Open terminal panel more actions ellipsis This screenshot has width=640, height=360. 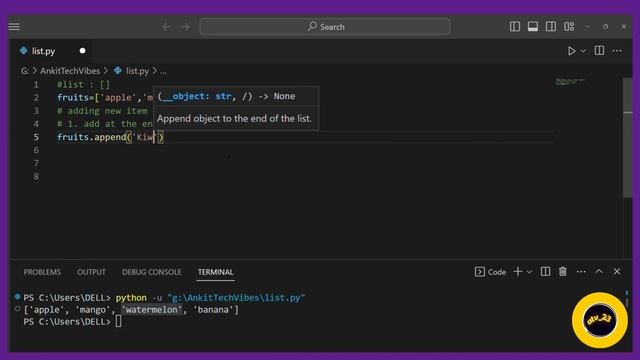pos(581,272)
